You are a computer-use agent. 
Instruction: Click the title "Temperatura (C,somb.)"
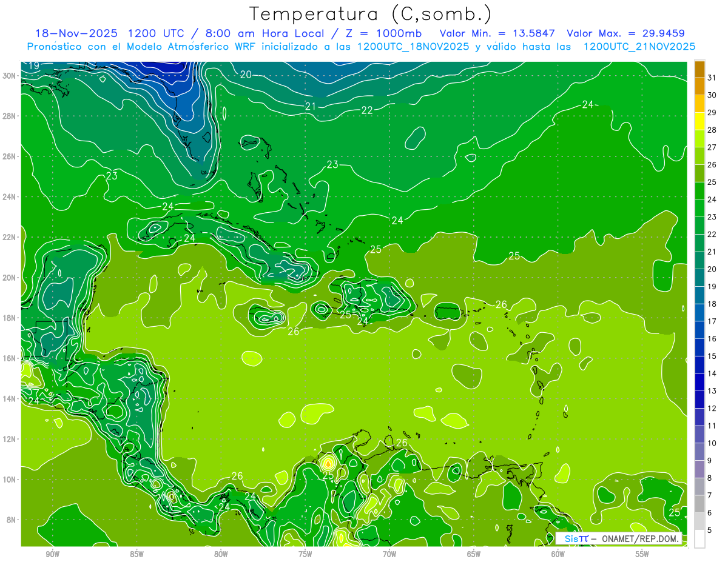(371, 15)
